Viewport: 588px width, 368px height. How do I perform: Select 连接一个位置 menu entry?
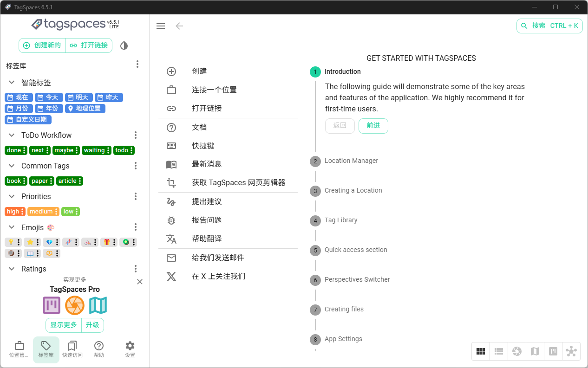click(228, 90)
